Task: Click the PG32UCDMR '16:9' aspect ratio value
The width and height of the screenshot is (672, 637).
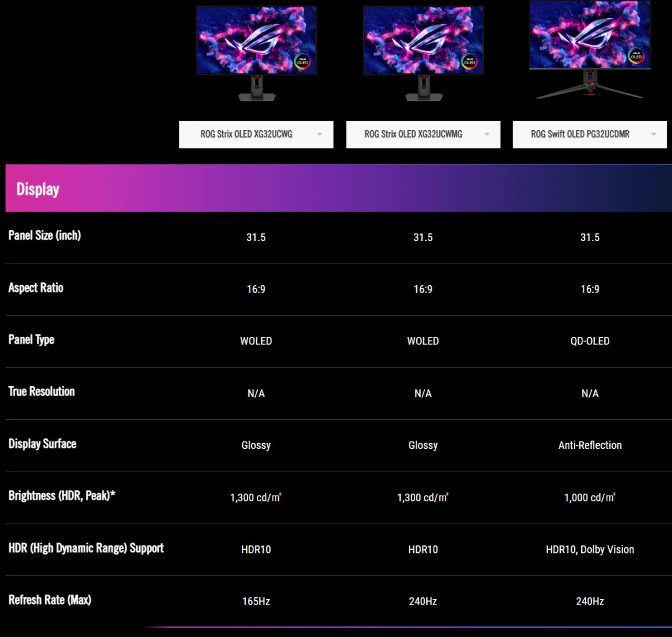Action: click(590, 289)
